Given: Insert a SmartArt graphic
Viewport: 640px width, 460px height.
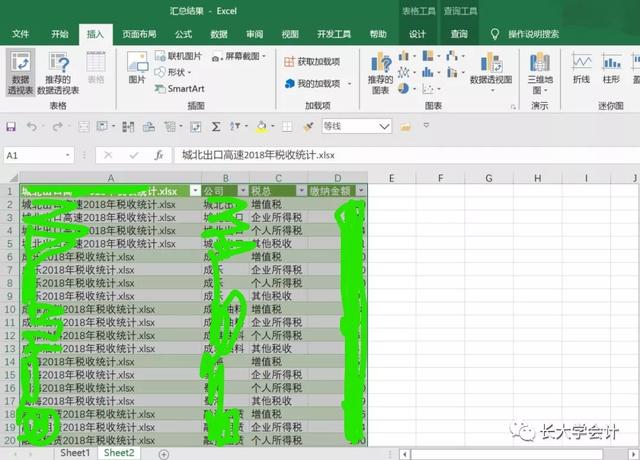Looking at the screenshot, I should 180,89.
